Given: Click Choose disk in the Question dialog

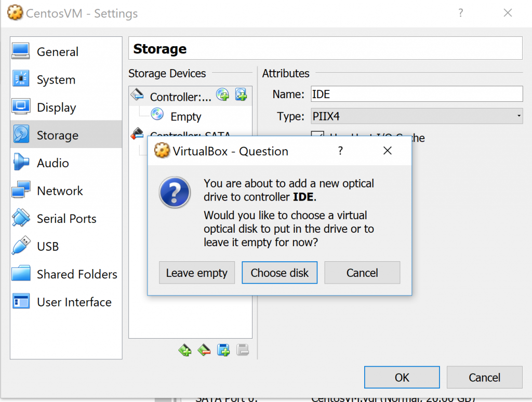Looking at the screenshot, I should pyautogui.click(x=280, y=272).
